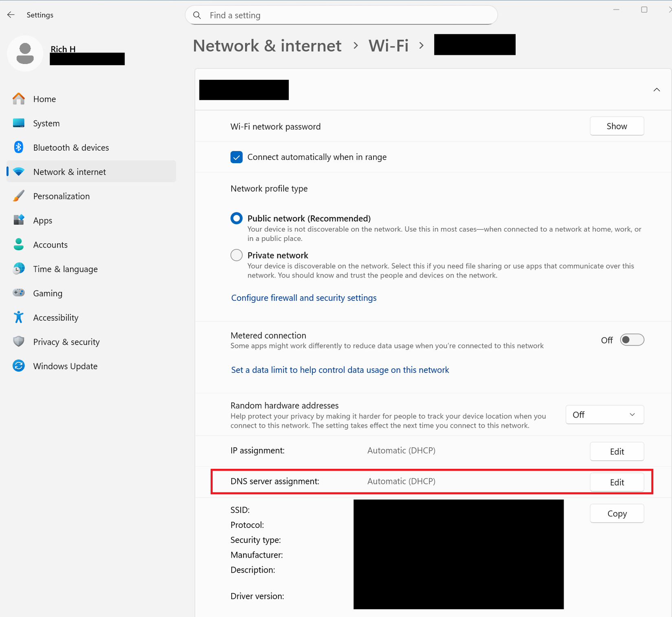672x617 pixels.
Task: Open Gaming settings
Action: [48, 293]
